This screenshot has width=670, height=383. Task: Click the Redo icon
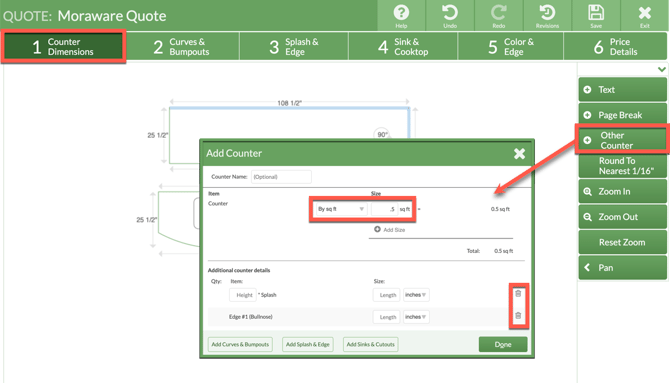click(x=499, y=15)
